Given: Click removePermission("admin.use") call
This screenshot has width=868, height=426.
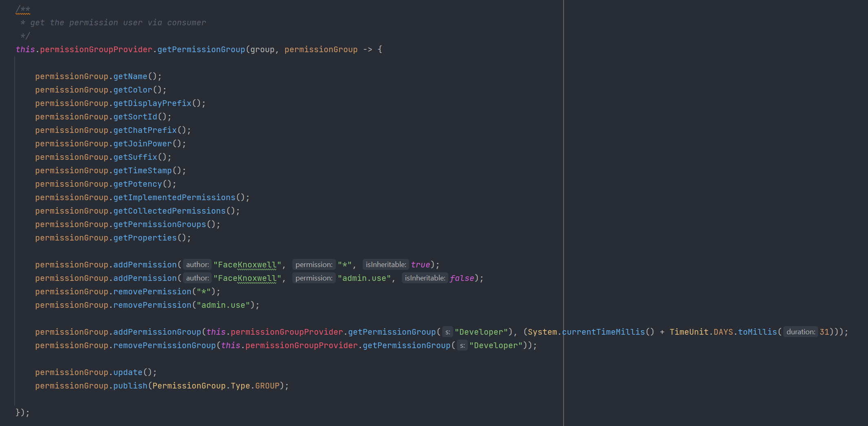Looking at the screenshot, I should 184,305.
